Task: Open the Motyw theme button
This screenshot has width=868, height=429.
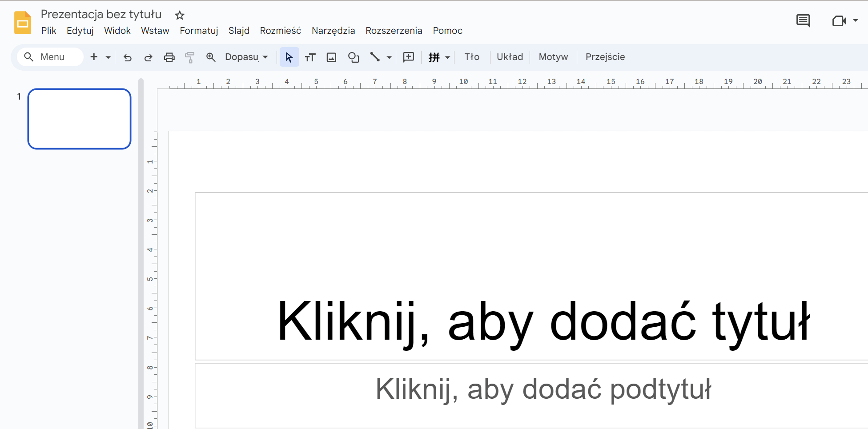Action: pos(553,57)
